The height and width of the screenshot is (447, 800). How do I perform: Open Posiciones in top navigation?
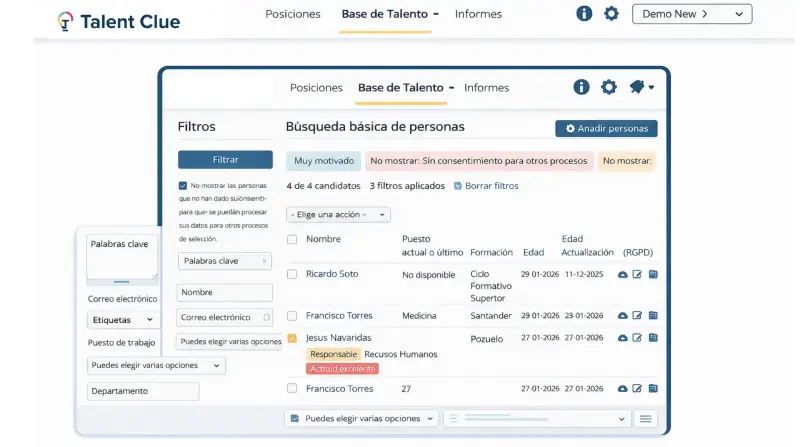(293, 14)
